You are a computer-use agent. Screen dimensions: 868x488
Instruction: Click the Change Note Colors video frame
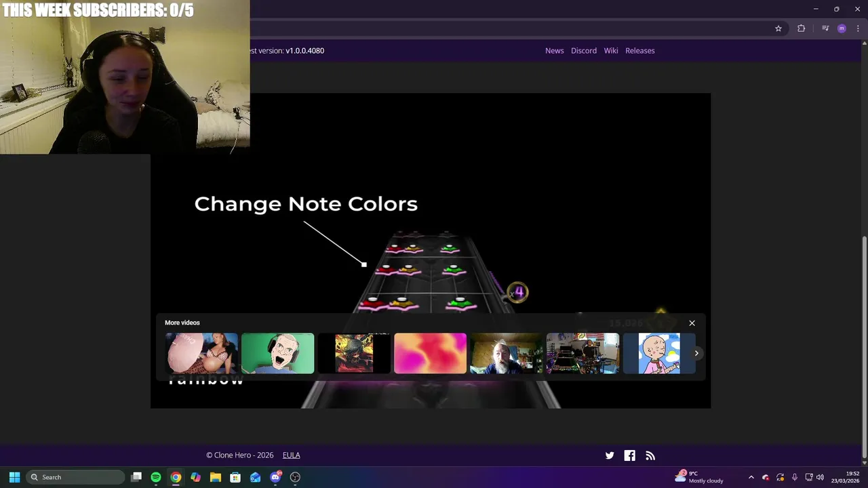coord(431,251)
